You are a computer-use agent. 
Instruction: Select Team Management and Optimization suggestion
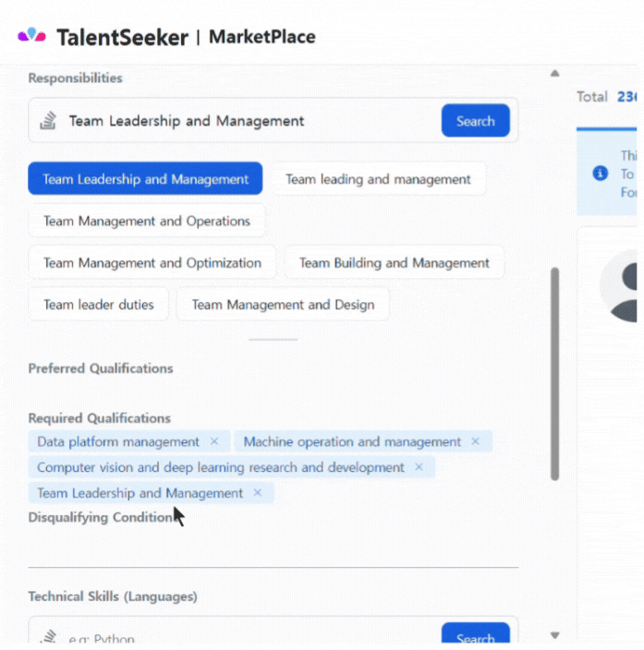[x=152, y=263]
